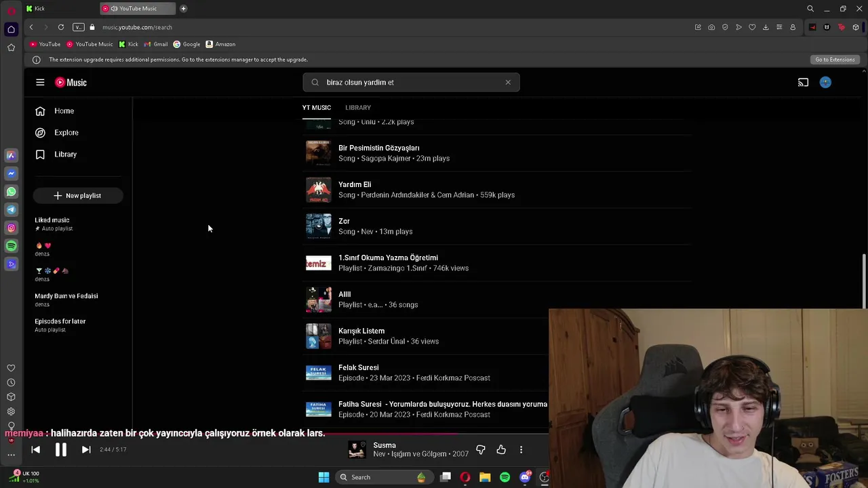Switch to LIBRARY results tab

coord(357,107)
